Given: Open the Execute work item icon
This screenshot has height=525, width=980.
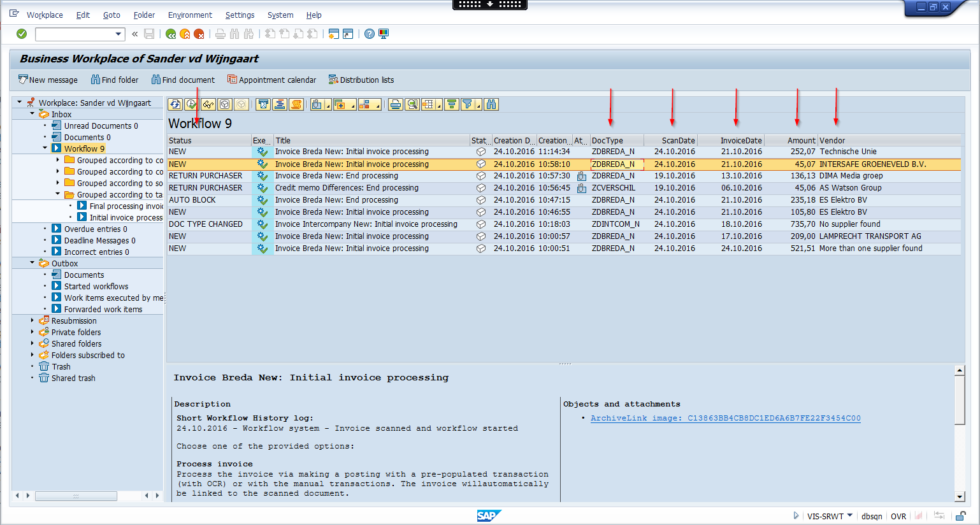Looking at the screenshot, I should coord(191,104).
